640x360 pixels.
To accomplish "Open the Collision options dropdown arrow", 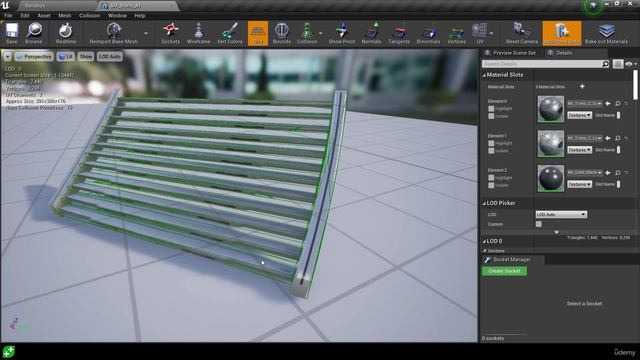I will [321, 33].
